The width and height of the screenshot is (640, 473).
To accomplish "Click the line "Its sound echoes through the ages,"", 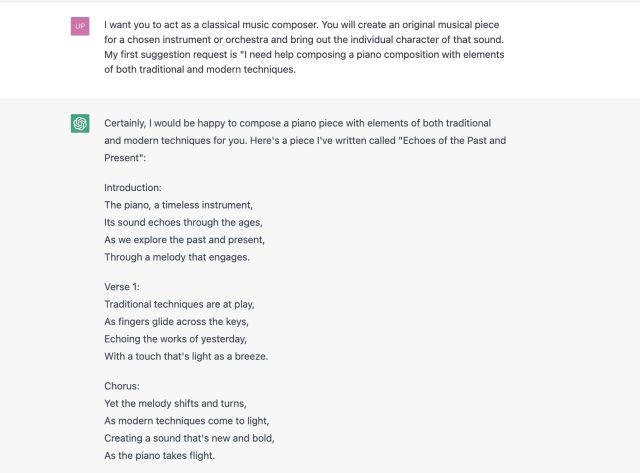I will 183,222.
